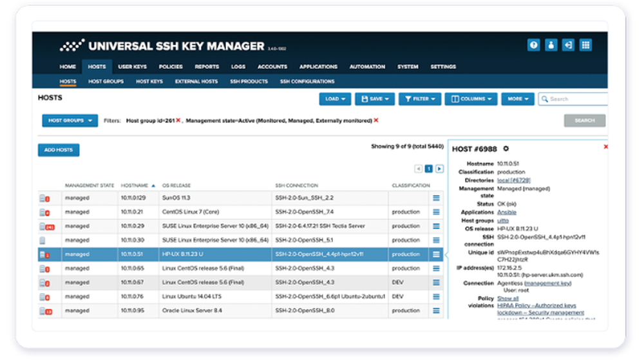This screenshot has height=360, width=644.
Task: Open the SETTINGS menu
Action: pyautogui.click(x=443, y=66)
